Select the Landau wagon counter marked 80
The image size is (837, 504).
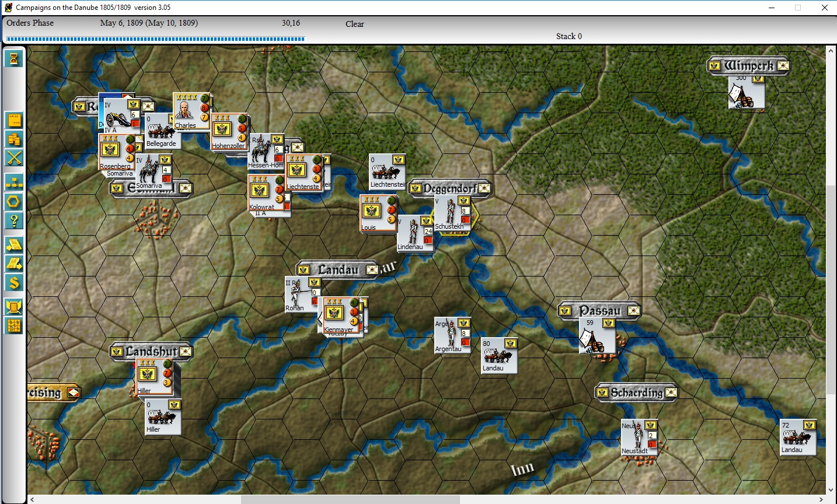[499, 355]
